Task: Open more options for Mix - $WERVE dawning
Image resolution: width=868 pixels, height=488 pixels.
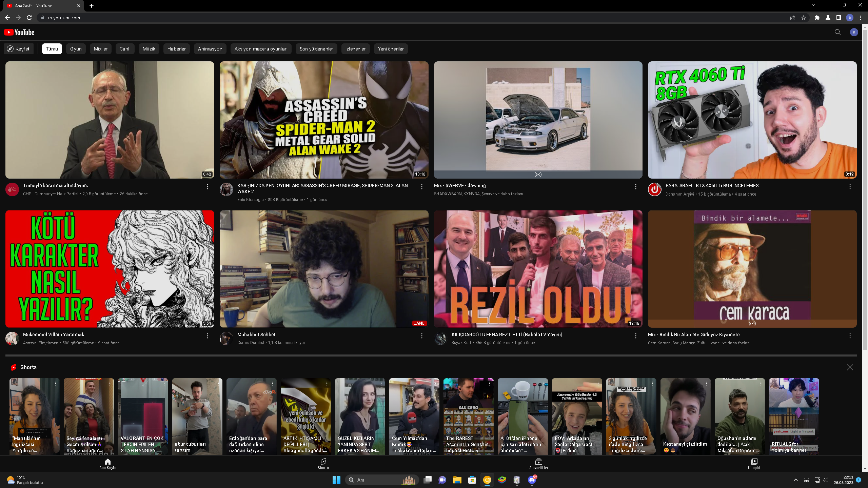Action: [636, 187]
